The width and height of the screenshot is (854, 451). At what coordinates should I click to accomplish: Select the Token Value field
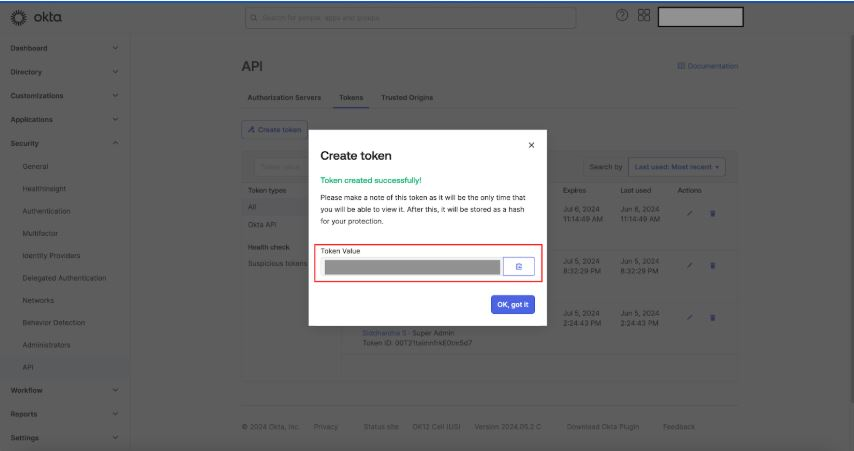(x=412, y=267)
